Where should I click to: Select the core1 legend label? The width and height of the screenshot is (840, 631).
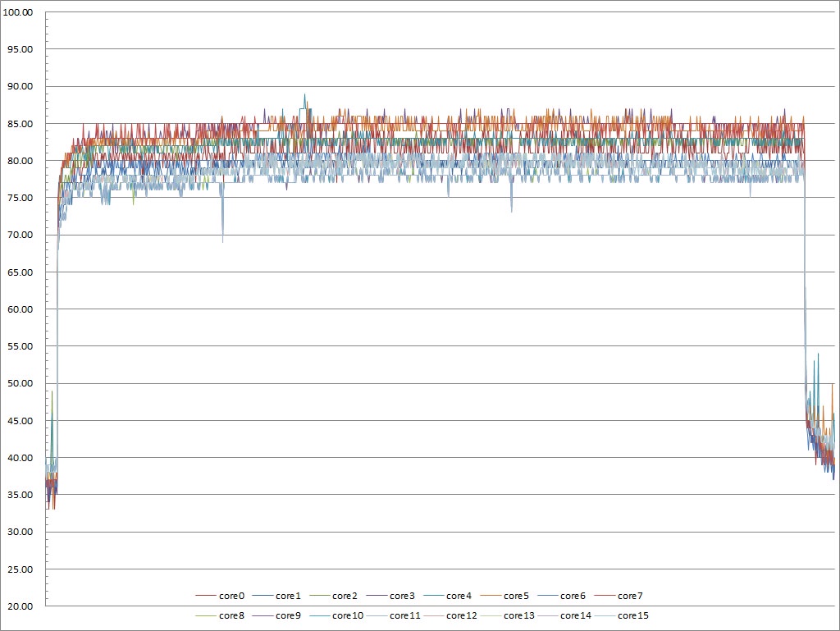tap(289, 596)
